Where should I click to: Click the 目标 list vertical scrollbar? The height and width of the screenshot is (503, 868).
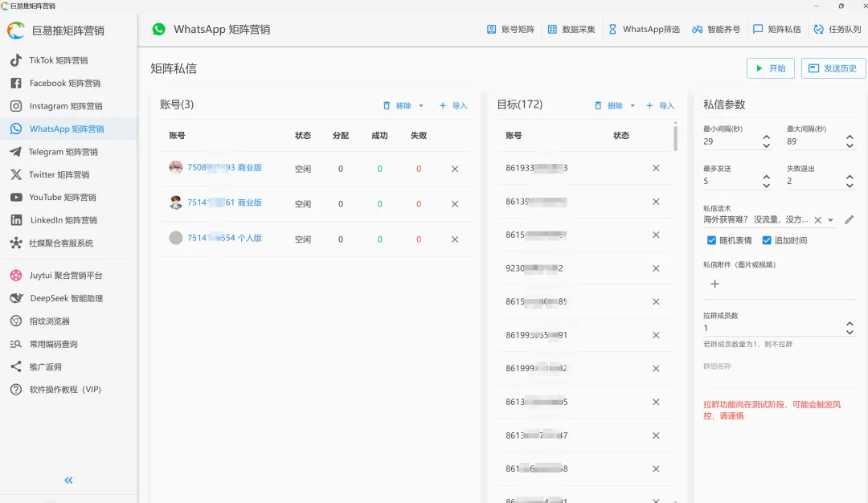pyautogui.click(x=675, y=137)
